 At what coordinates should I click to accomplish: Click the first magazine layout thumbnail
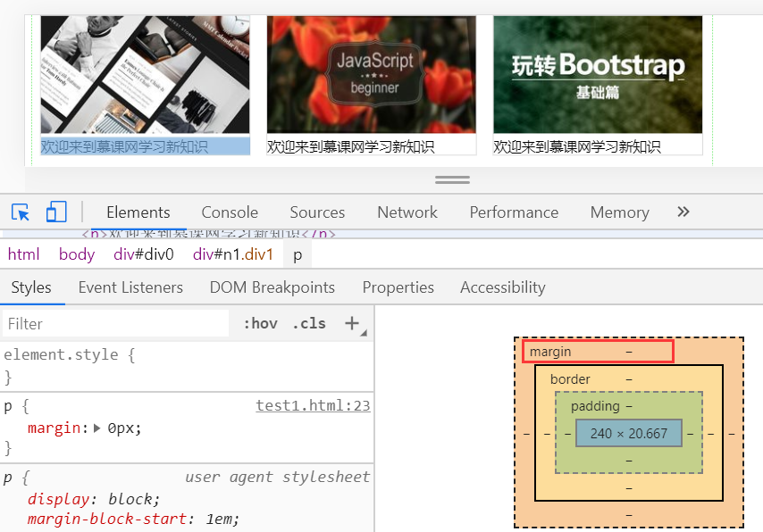click(x=145, y=74)
